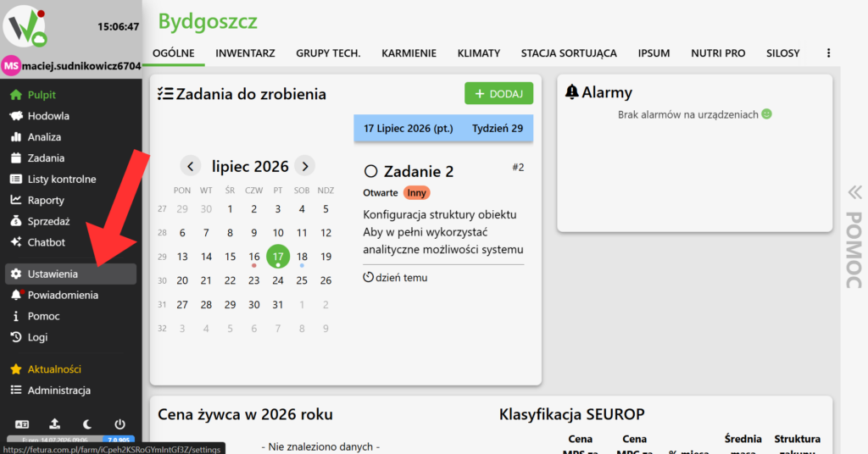Click the green DODAJ button
Image resolution: width=868 pixels, height=454 pixels.
(x=498, y=93)
